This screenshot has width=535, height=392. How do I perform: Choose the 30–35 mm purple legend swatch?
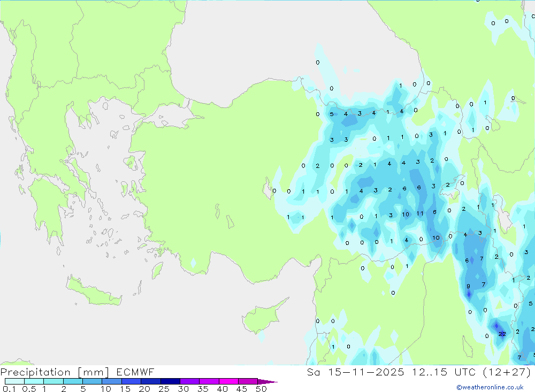[x=190, y=381]
